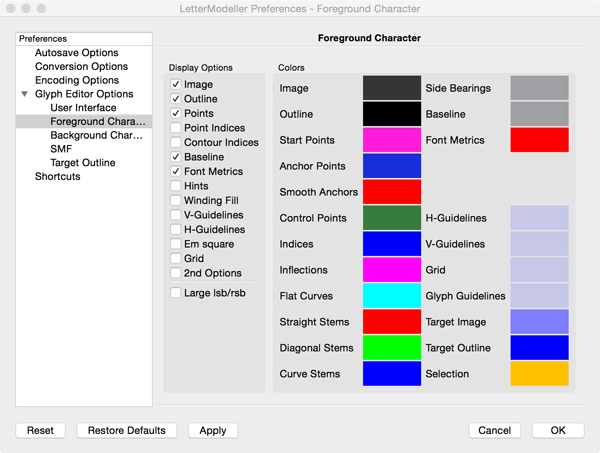Enable the Point Indices checkbox
This screenshot has height=453, width=600.
point(176,128)
